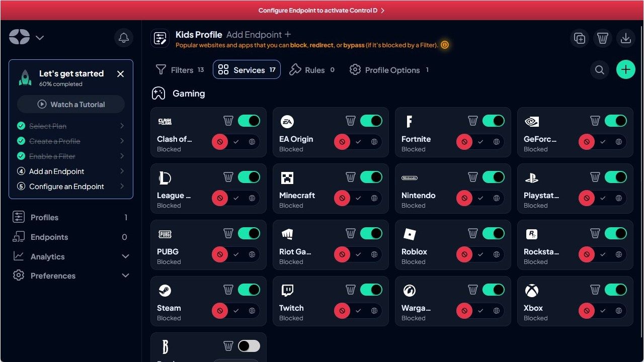Click the GeForce bypass checkmark

tap(603, 142)
